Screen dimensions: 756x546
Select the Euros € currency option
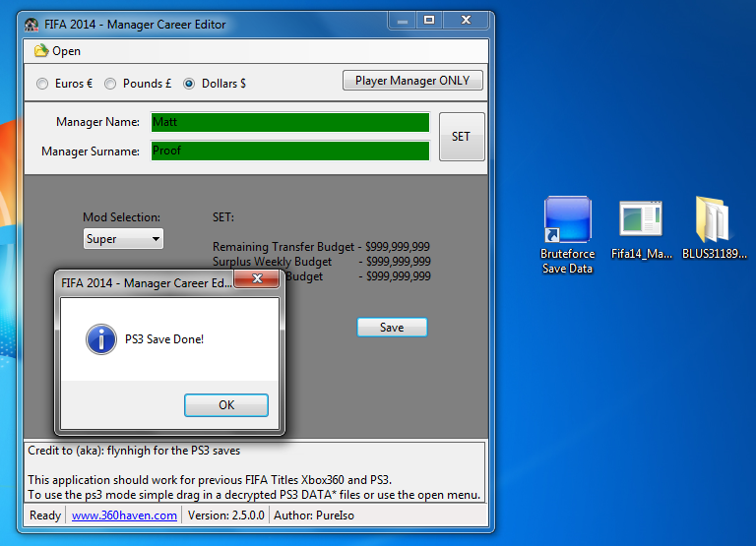point(65,84)
